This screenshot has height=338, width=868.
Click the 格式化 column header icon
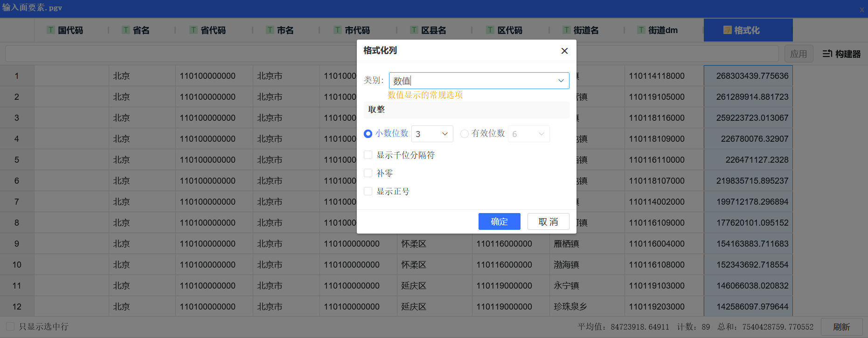coord(727,30)
